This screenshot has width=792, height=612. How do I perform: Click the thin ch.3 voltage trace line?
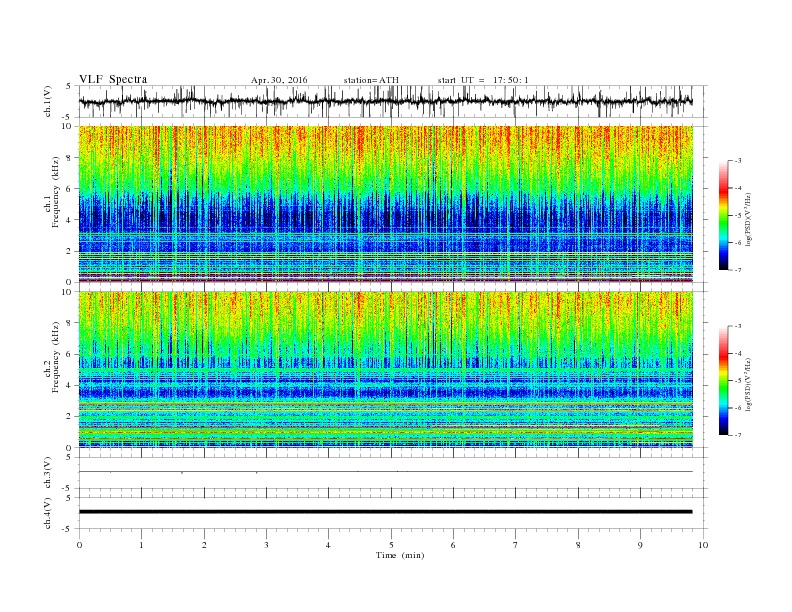click(x=386, y=472)
